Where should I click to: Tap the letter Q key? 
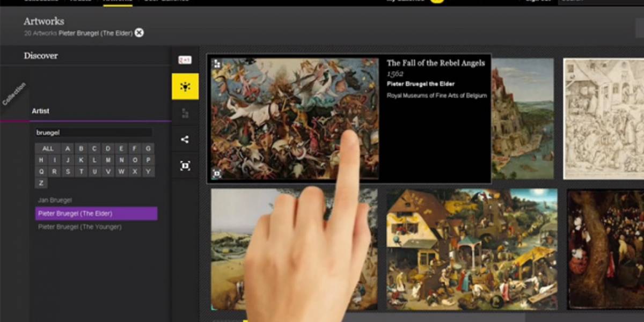pyautogui.click(x=41, y=172)
